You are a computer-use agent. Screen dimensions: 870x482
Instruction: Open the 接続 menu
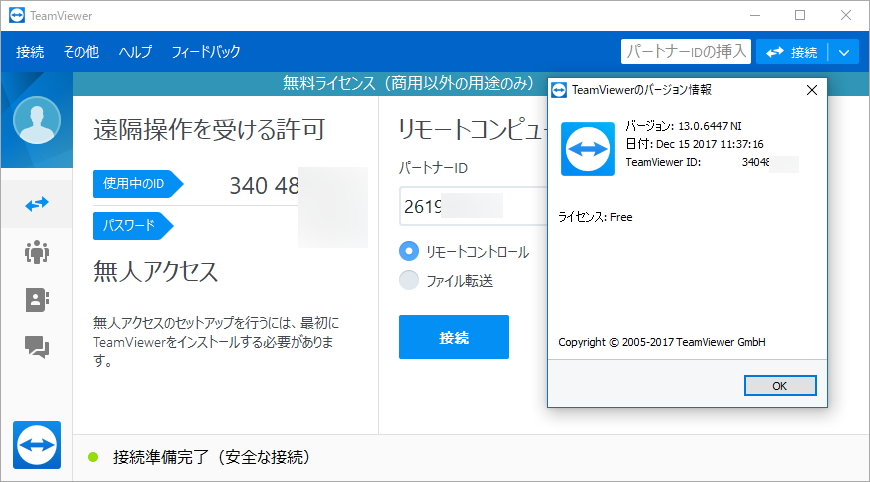[x=30, y=52]
